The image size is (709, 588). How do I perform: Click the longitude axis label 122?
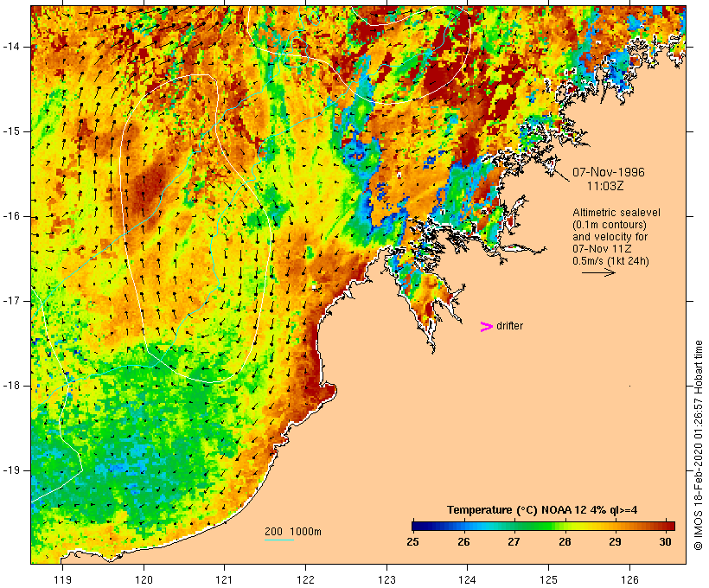coord(305,579)
